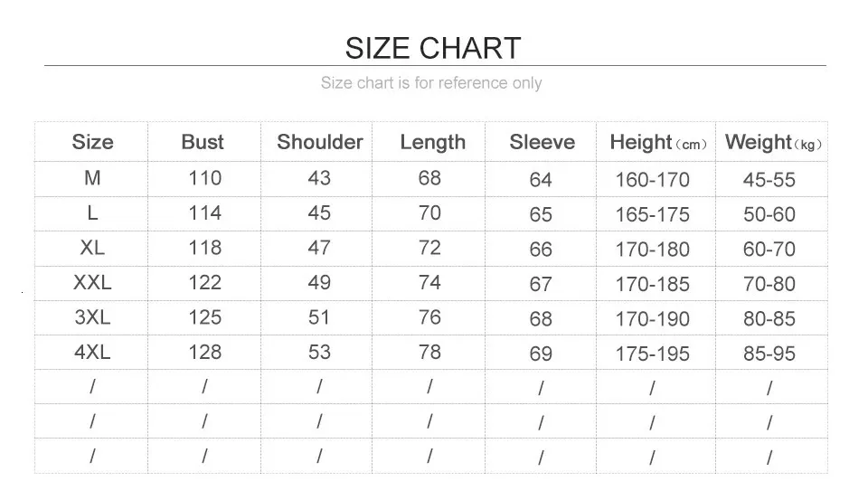Select the Height (cm) column header
Viewport: 868px width, 500px height.
pos(656,142)
